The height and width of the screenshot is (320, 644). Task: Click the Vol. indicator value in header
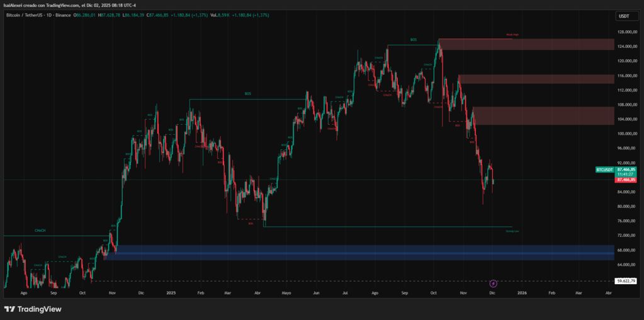[223, 15]
